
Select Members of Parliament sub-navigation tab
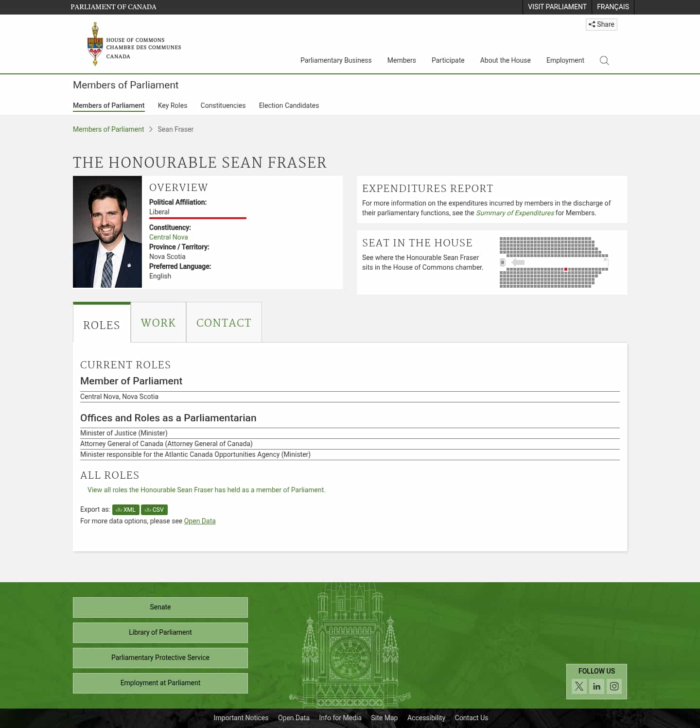(x=109, y=105)
